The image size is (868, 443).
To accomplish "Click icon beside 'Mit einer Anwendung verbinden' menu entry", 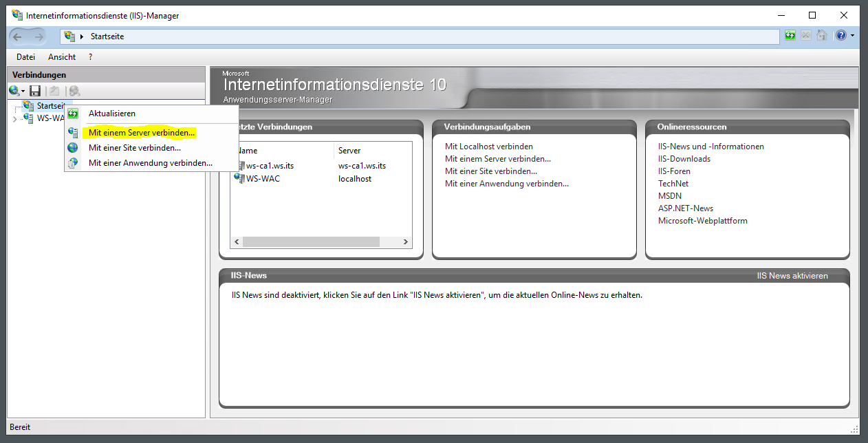I will pyautogui.click(x=73, y=163).
